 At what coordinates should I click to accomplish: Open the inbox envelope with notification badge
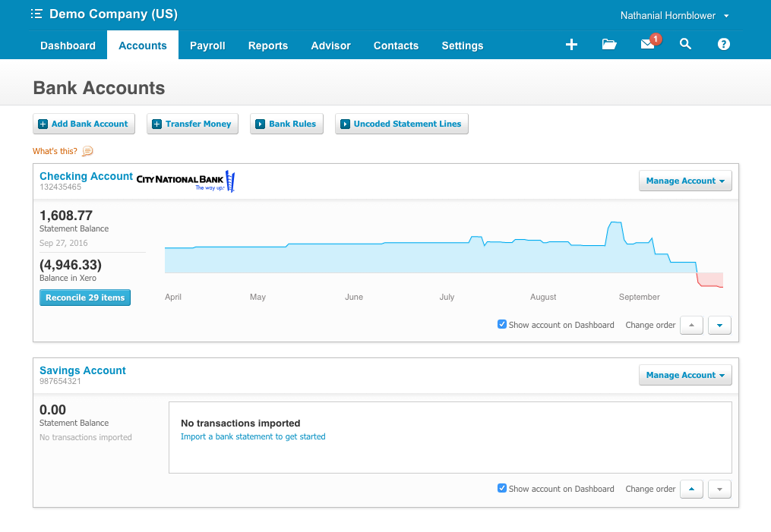coord(646,45)
